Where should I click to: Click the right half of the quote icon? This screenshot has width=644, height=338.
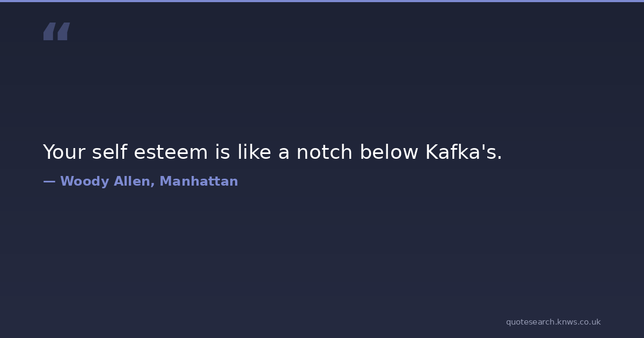click(x=63, y=32)
